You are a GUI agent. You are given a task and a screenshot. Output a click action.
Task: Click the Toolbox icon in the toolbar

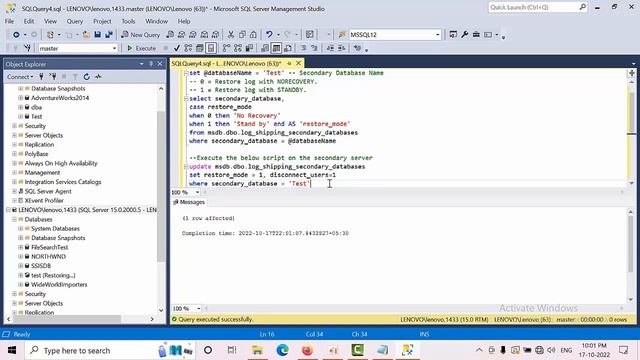coord(476,35)
